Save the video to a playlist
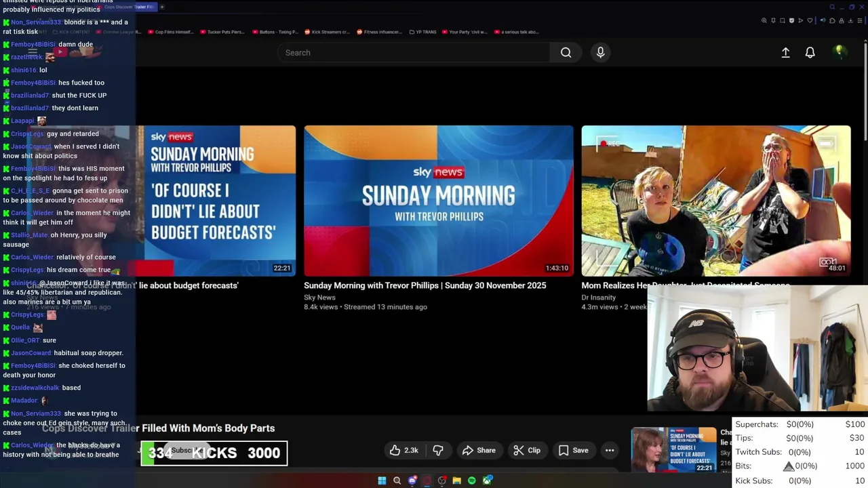868x488 pixels. point(573,450)
